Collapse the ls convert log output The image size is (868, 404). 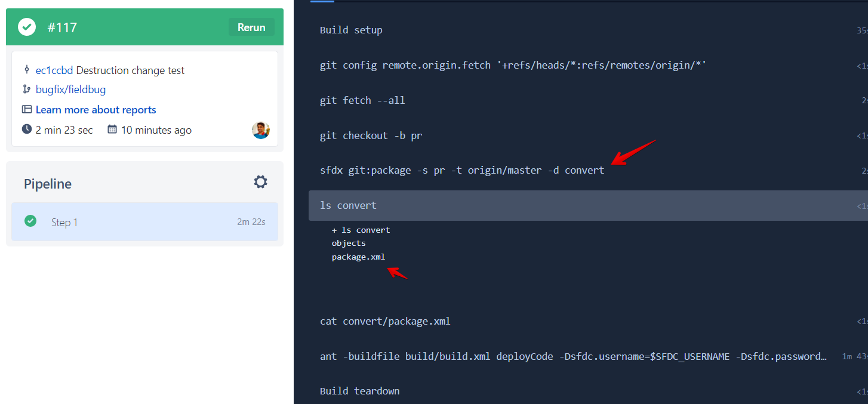tap(348, 205)
